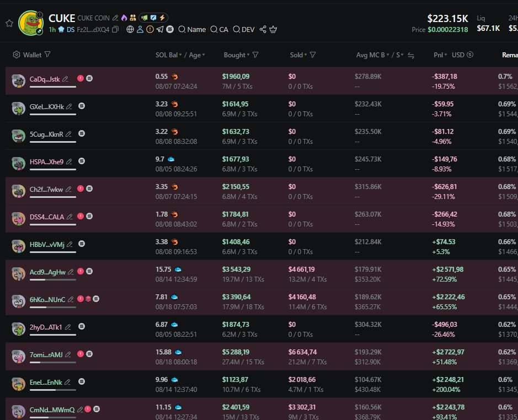518x420 pixels.
Task: Click red alert badge on CaDq...Jstk row
Action: point(81,78)
